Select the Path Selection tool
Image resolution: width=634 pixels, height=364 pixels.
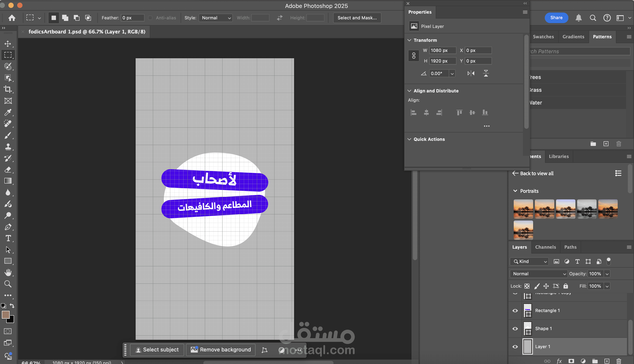coord(8,250)
